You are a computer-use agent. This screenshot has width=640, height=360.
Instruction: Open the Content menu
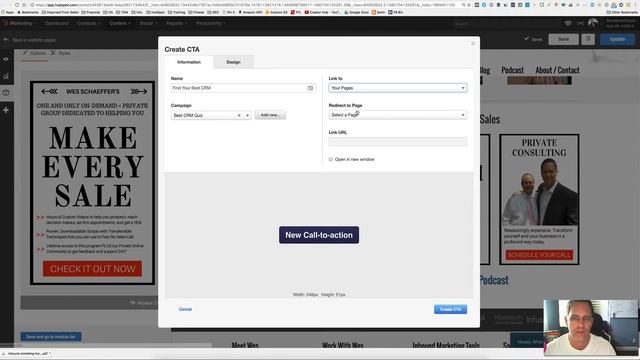[x=120, y=23]
